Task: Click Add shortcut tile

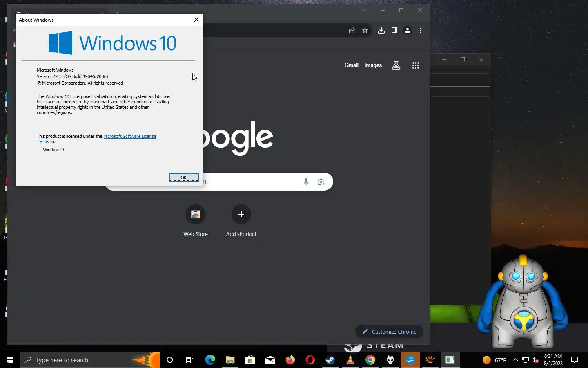Action: [241, 221]
